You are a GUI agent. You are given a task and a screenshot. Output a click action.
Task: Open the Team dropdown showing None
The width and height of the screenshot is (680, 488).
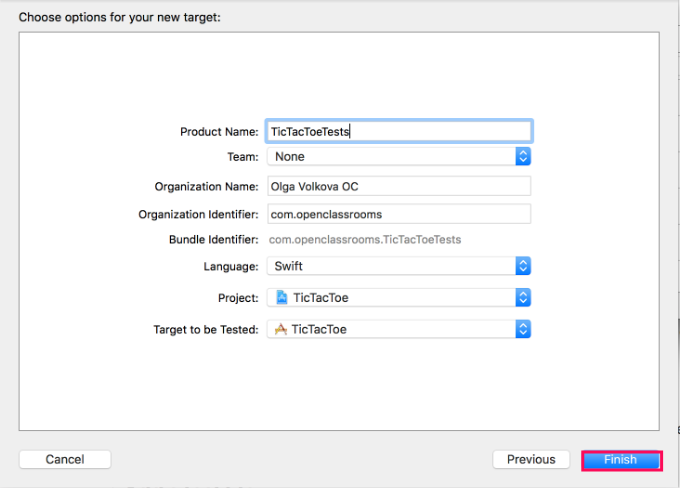click(x=399, y=157)
